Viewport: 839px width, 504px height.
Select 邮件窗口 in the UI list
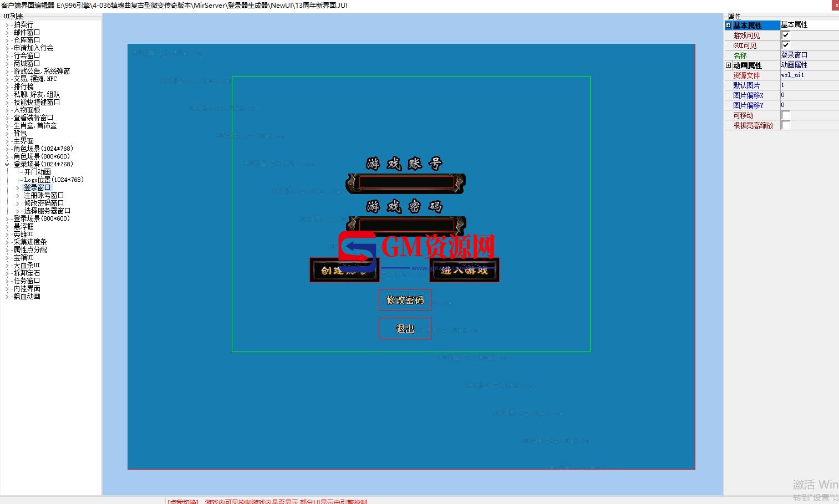(x=27, y=33)
